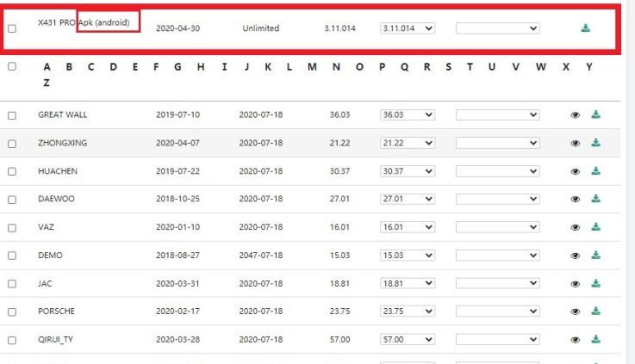Tick the checkbox for GREAT WALL
The width and height of the screenshot is (635, 364).
coord(12,115)
